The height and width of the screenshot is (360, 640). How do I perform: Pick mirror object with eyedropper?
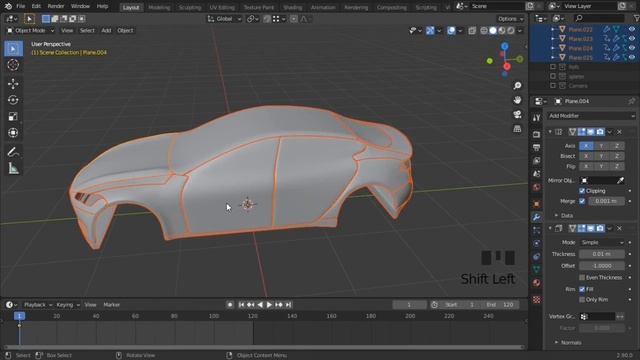(620, 180)
